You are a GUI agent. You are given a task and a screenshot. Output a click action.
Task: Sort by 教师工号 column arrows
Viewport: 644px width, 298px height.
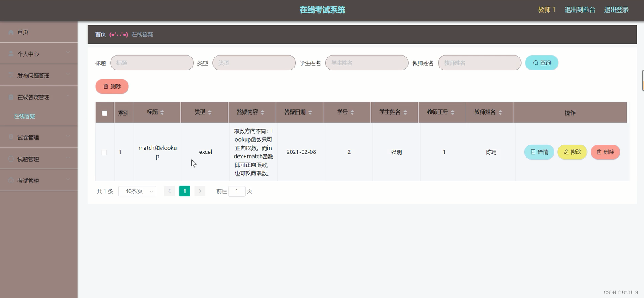[453, 112]
